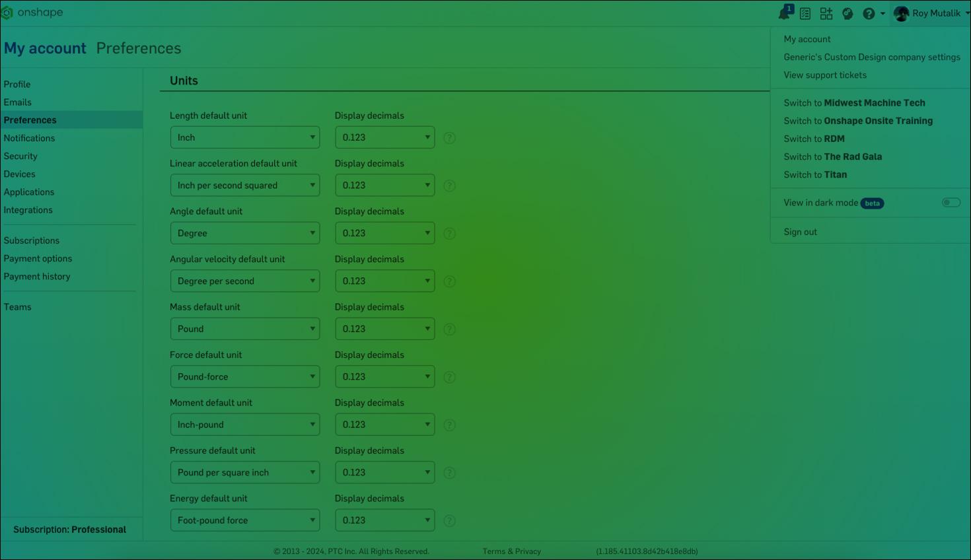Click help icon beside Energy display decimals
The width and height of the screenshot is (971, 560).
[x=449, y=521]
